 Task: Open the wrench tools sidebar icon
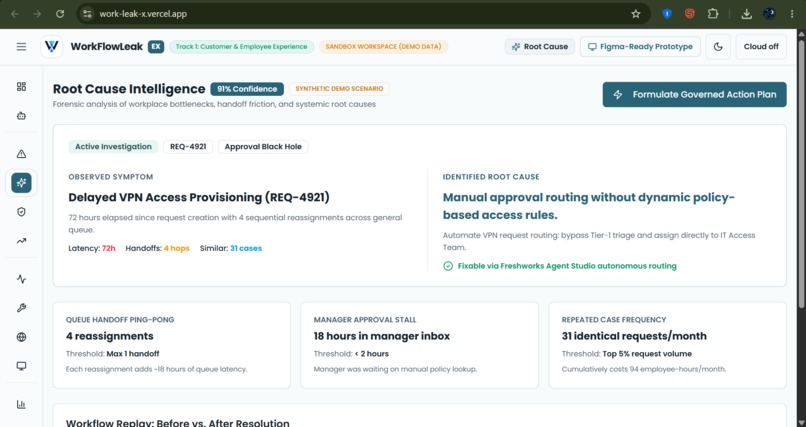(21, 308)
